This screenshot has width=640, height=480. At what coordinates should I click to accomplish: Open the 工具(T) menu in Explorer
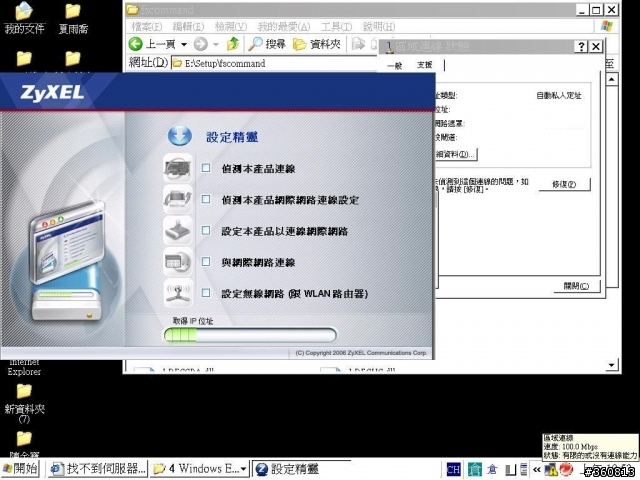(x=336, y=27)
